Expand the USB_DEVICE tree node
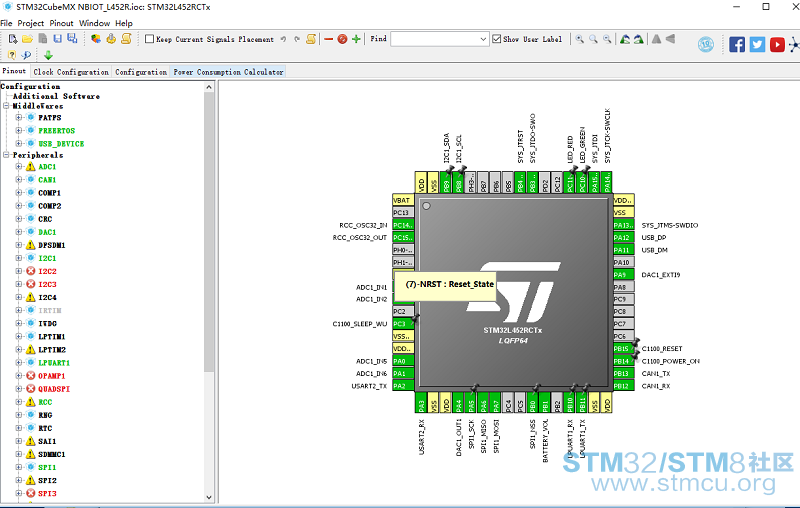 pos(19,143)
